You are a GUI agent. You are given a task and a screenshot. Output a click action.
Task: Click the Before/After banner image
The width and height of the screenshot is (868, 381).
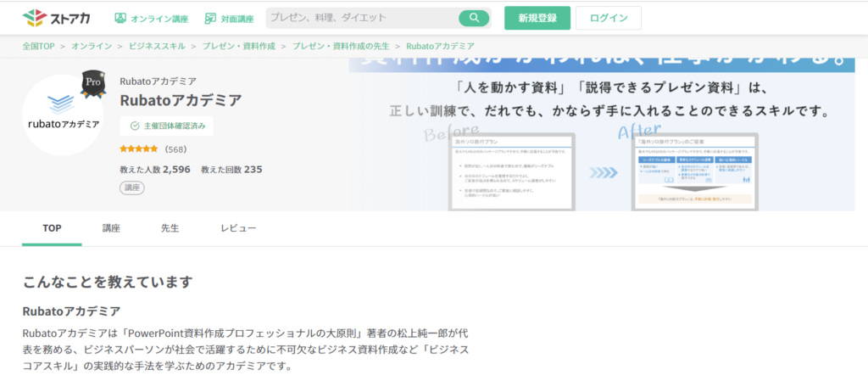[x=602, y=136]
